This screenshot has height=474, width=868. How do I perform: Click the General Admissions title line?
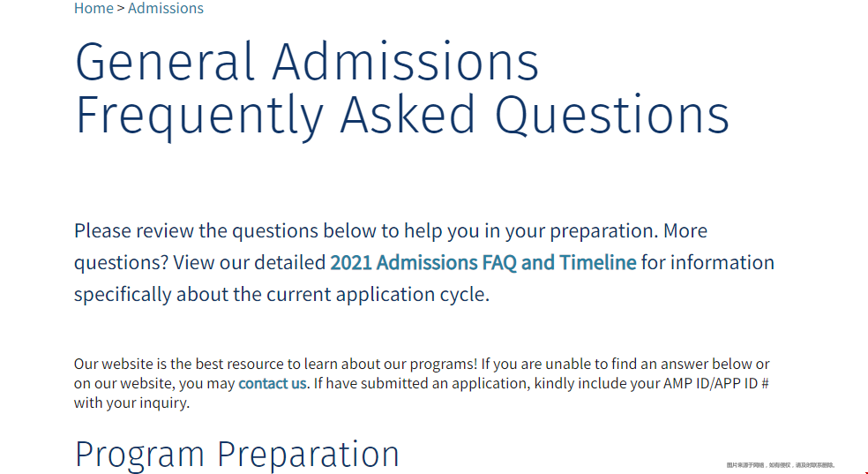click(307, 62)
